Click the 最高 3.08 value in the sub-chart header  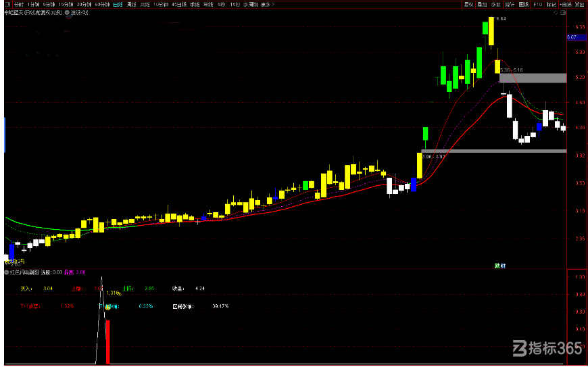click(75, 272)
